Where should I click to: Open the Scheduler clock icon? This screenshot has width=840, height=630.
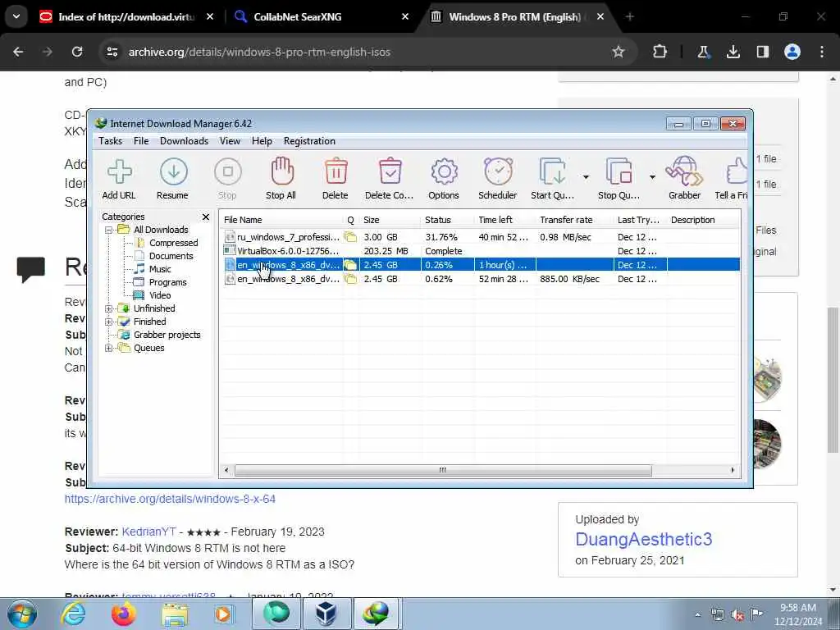[498, 178]
